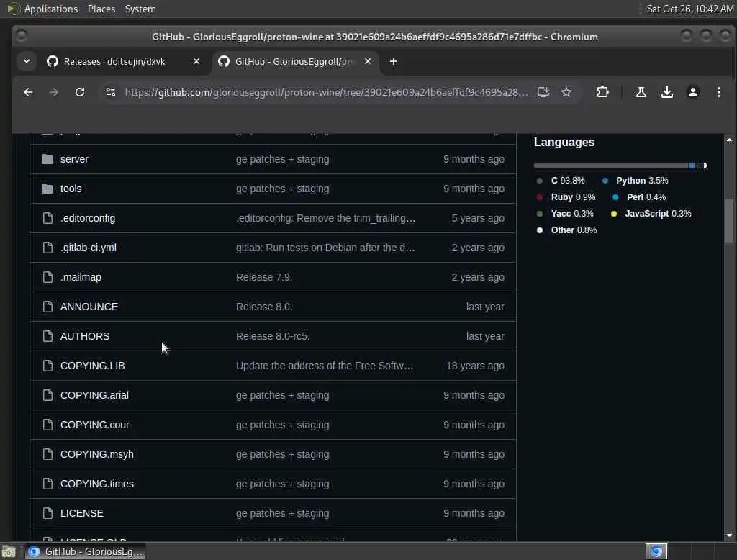Open the profile avatar icon
This screenshot has width=737, height=560.
click(x=693, y=92)
